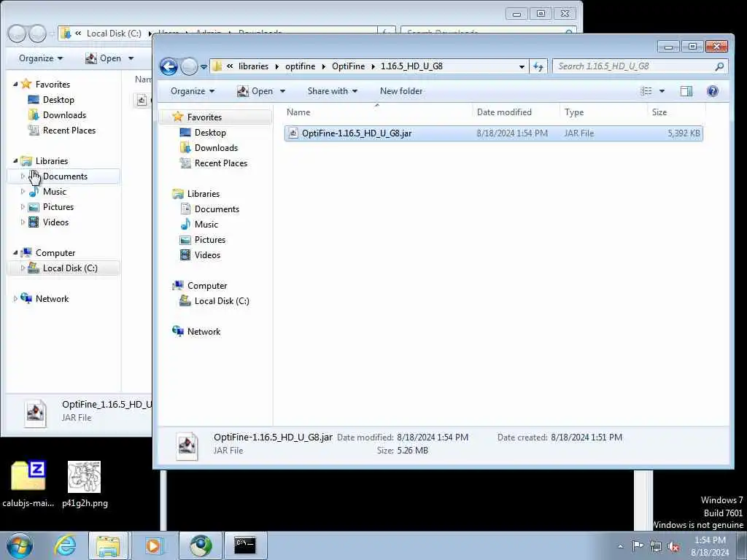Click the search magnifier icon in front window

pos(719,66)
